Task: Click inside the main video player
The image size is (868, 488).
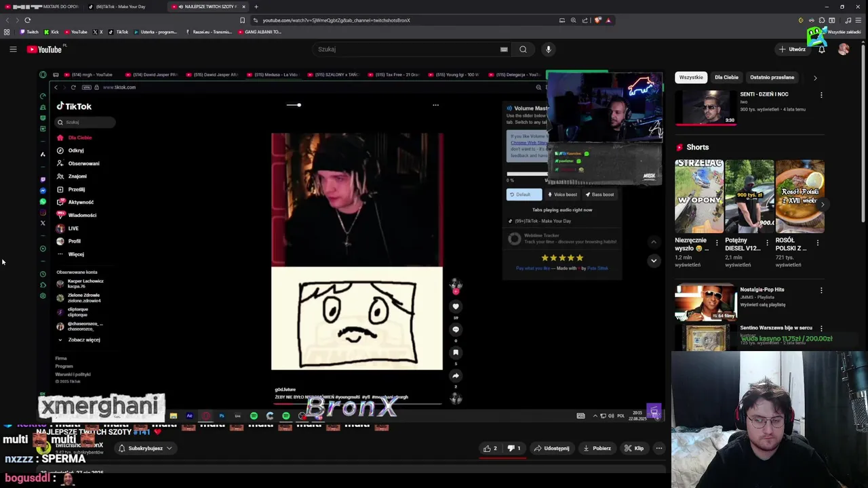Action: coord(351,245)
